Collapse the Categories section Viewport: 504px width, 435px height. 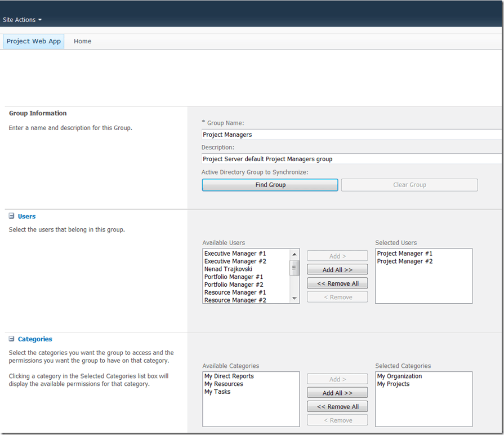[x=11, y=339]
